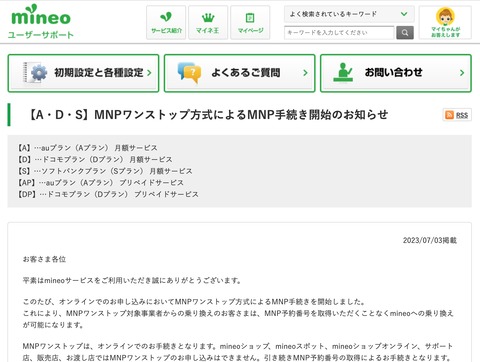Open サービス紹介 from the header
This screenshot has height=362, width=480.
pos(166,23)
